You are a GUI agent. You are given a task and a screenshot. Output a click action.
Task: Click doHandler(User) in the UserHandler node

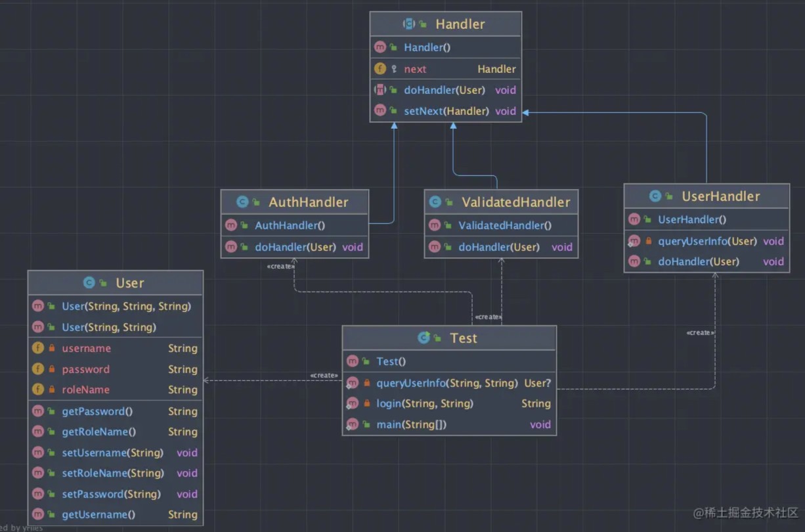tap(699, 261)
